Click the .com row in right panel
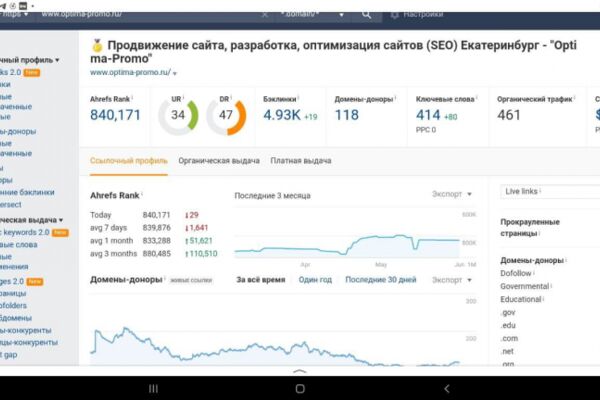 point(509,338)
